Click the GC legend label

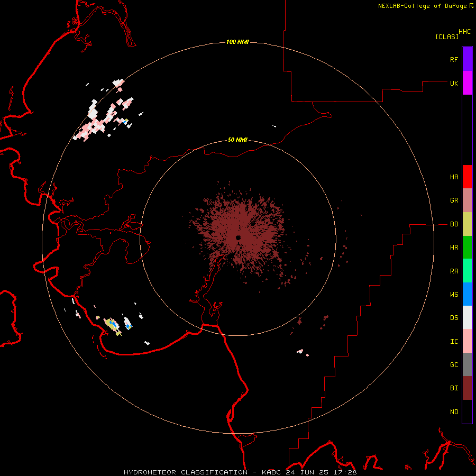454,365
